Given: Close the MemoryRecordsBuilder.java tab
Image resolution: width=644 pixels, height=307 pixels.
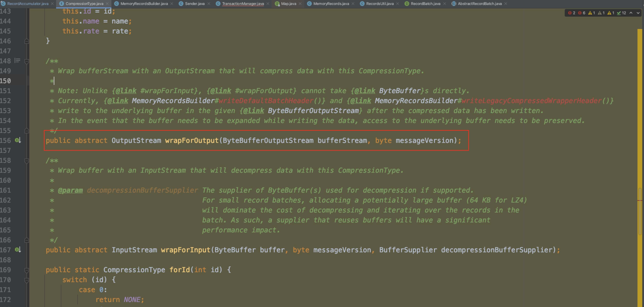Looking at the screenshot, I should (x=171, y=4).
